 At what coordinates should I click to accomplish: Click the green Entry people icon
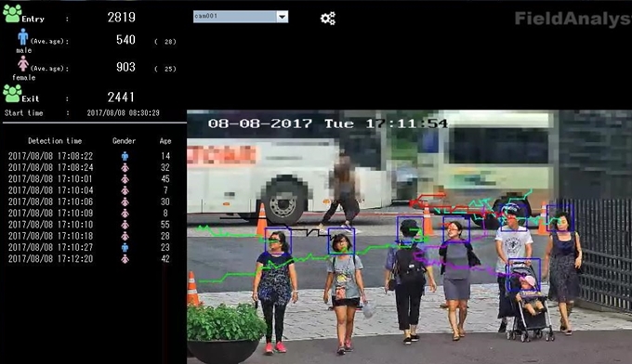tap(12, 13)
